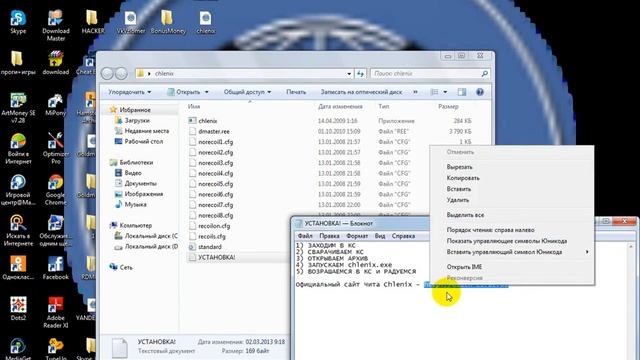This screenshot has height=360, width=640.
Task: Open Download Master desktop icon
Action: [x=56, y=26]
